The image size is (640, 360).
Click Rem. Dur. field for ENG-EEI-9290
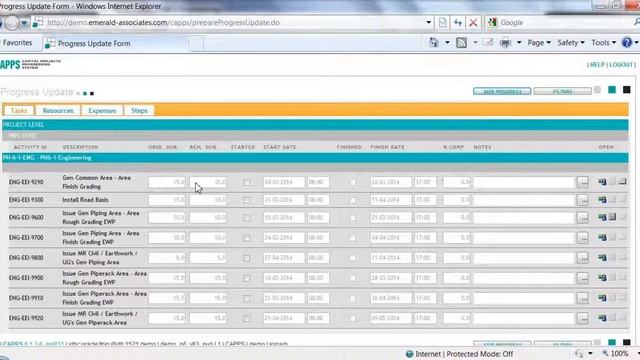pyautogui.click(x=208, y=182)
